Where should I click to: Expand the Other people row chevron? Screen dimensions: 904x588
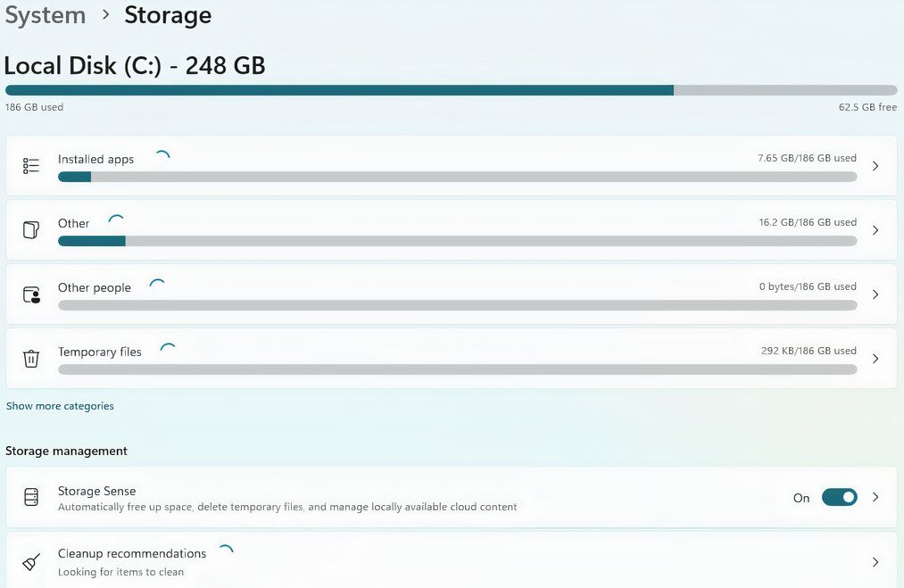875,294
